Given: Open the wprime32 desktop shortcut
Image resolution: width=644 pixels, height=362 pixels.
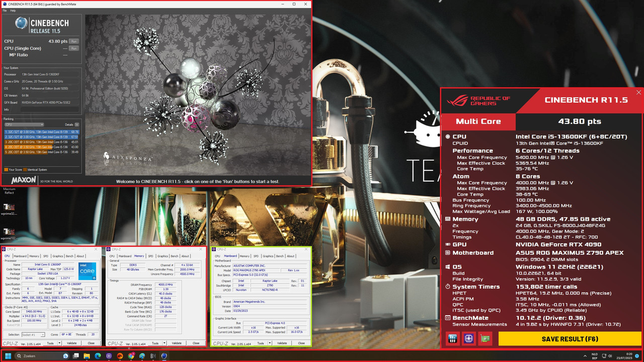Looking at the screenshot, I should click(x=9, y=209).
